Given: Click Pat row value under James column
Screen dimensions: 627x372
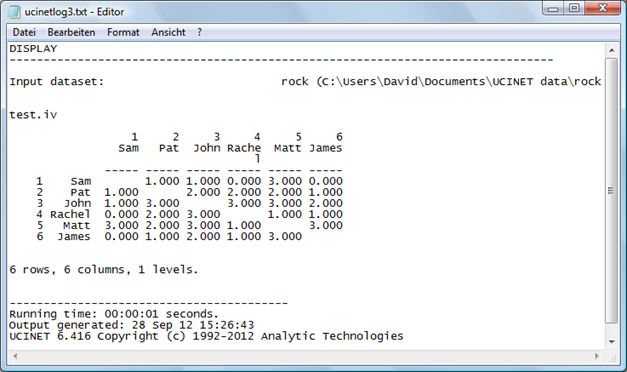Looking at the screenshot, I should pyautogui.click(x=325, y=192).
